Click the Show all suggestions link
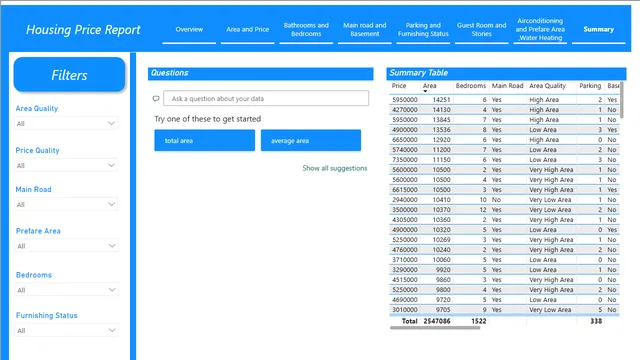The height and width of the screenshot is (360, 640). tap(335, 168)
